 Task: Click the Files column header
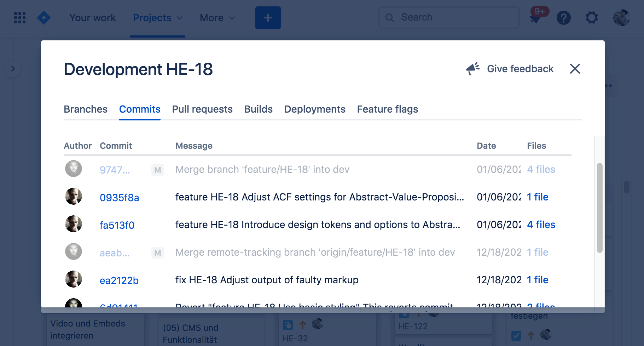(x=536, y=146)
